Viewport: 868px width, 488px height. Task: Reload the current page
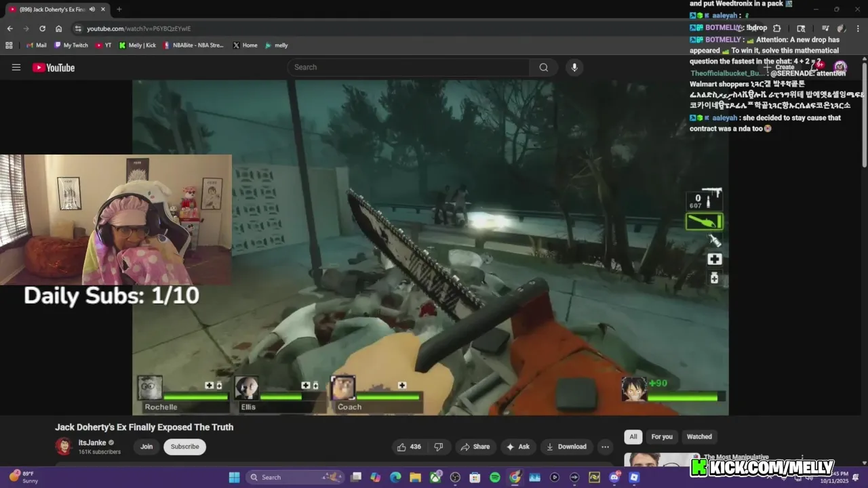tap(42, 28)
